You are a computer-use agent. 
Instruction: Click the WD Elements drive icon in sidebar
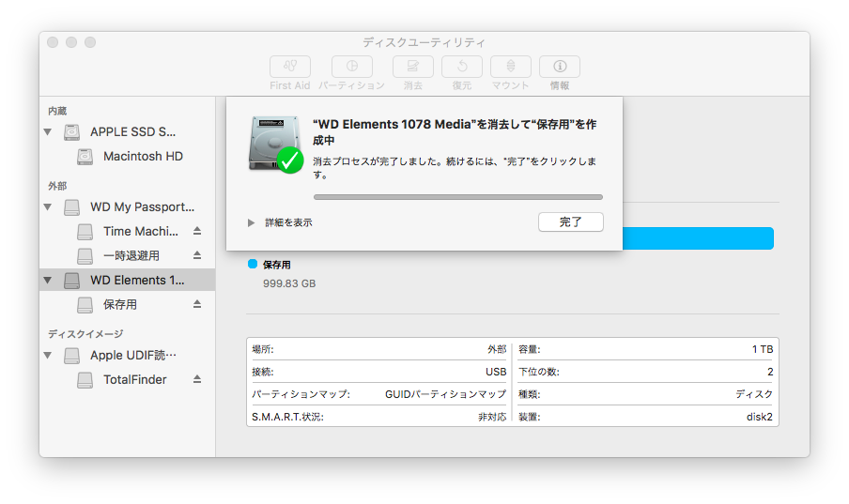pos(71,280)
